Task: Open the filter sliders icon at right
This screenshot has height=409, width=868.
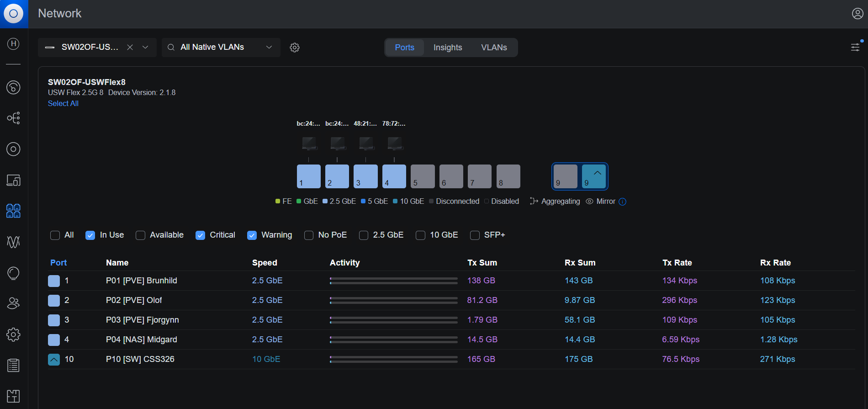Action: [855, 47]
